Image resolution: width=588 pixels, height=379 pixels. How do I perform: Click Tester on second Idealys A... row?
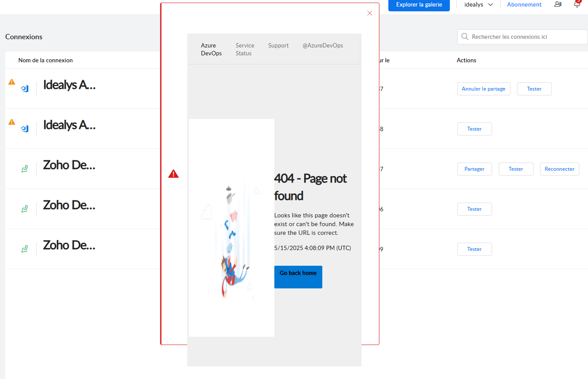click(474, 129)
